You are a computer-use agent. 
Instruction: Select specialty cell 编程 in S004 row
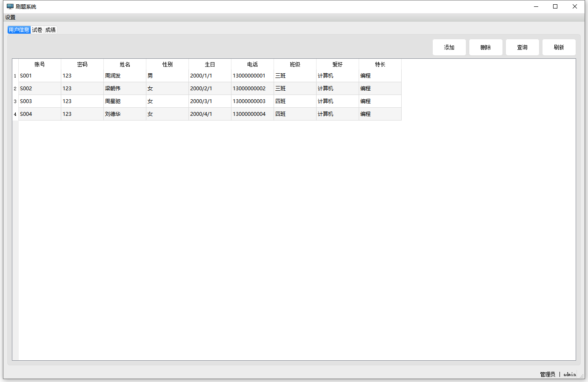pos(380,114)
